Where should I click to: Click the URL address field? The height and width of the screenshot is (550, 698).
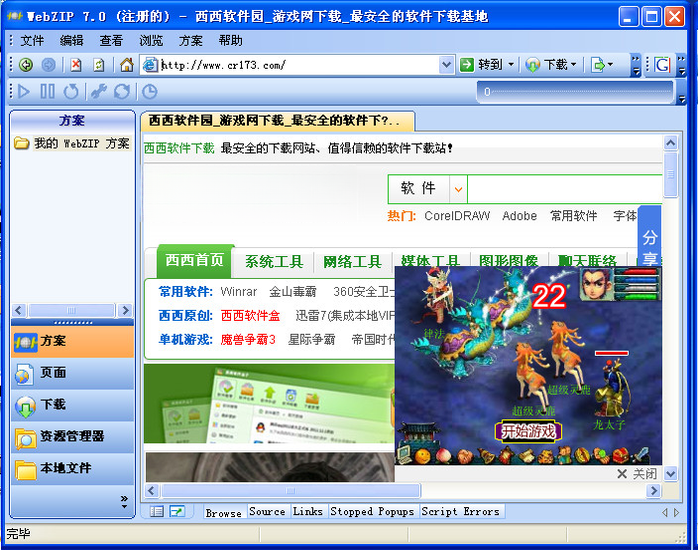(x=290, y=65)
